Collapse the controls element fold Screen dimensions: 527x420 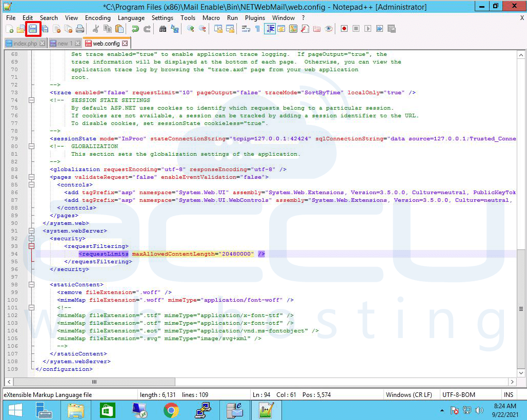(x=31, y=185)
